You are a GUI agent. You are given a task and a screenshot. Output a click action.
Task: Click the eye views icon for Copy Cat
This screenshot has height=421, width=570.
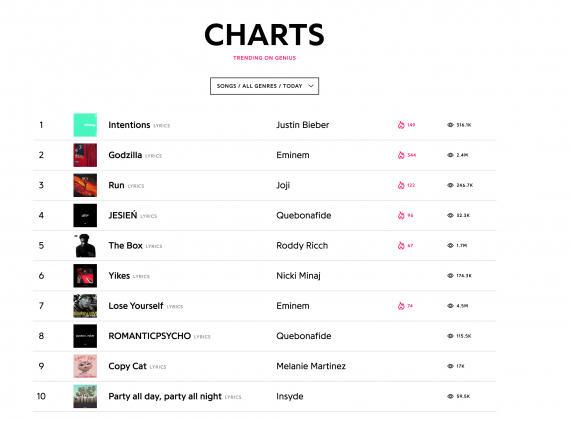(450, 366)
